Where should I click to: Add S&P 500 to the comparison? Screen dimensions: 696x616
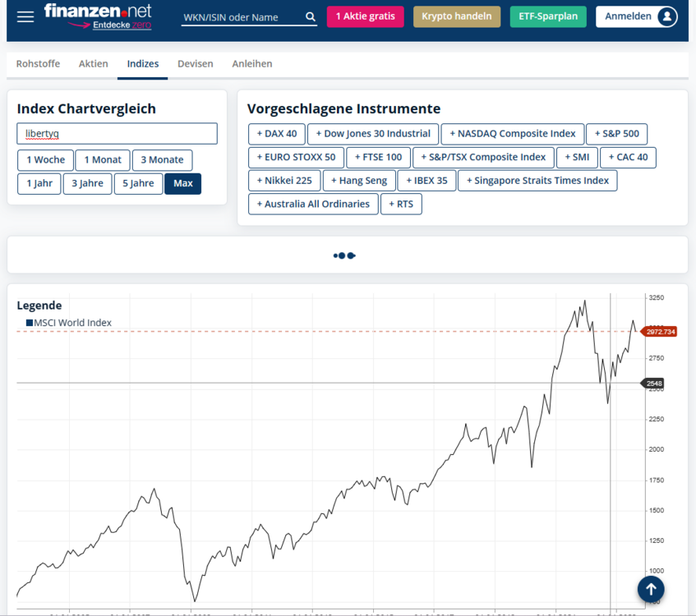pyautogui.click(x=616, y=134)
